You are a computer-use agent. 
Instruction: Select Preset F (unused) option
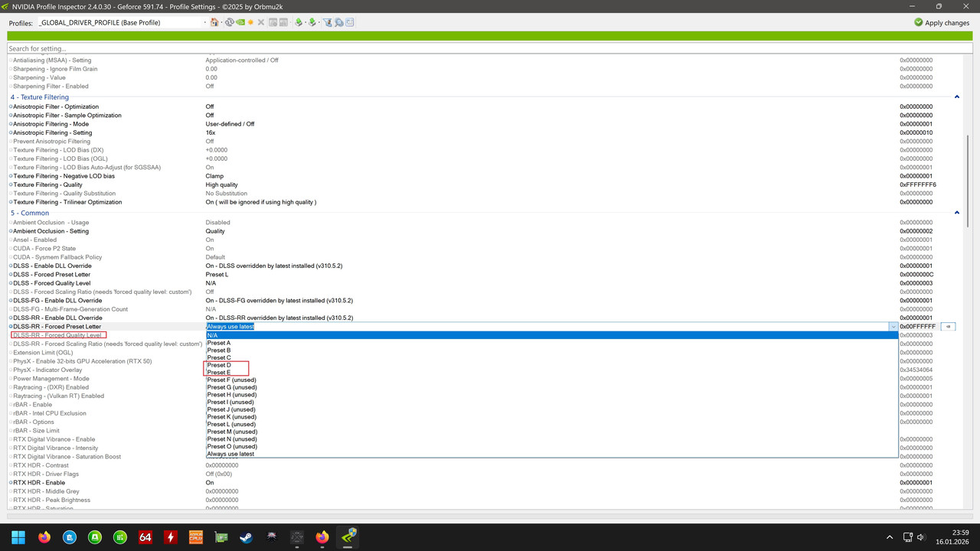coord(551,380)
